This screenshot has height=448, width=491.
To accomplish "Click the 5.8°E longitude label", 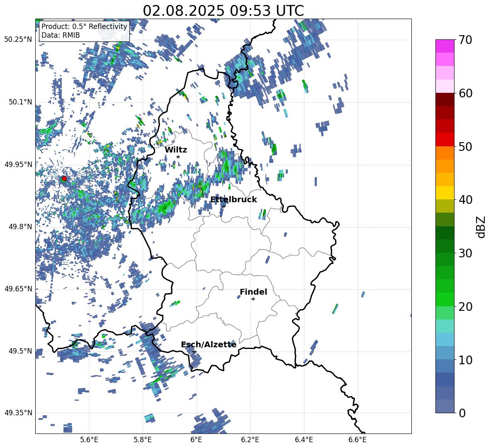I will (143, 440).
